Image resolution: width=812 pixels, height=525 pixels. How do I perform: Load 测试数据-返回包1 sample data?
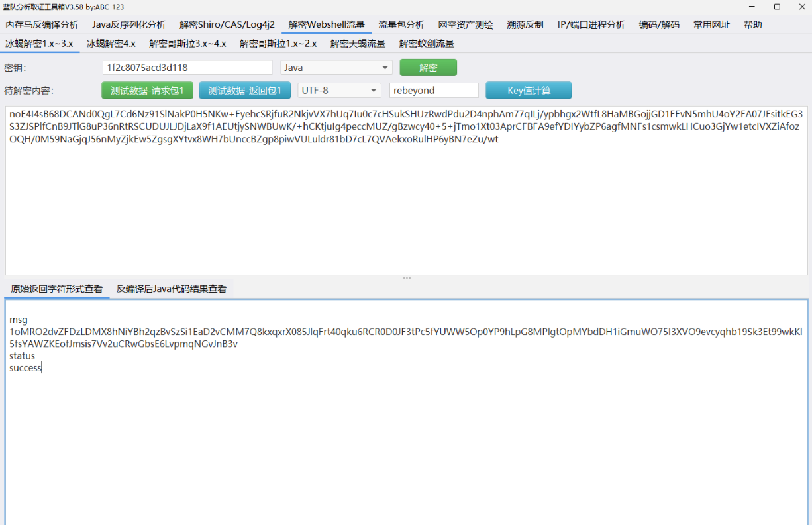click(244, 90)
